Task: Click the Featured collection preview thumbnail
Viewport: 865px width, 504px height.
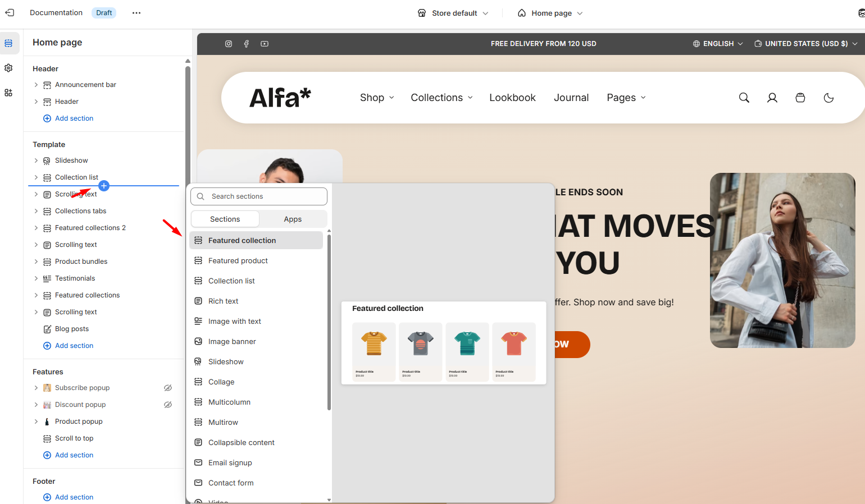Action: (x=444, y=343)
